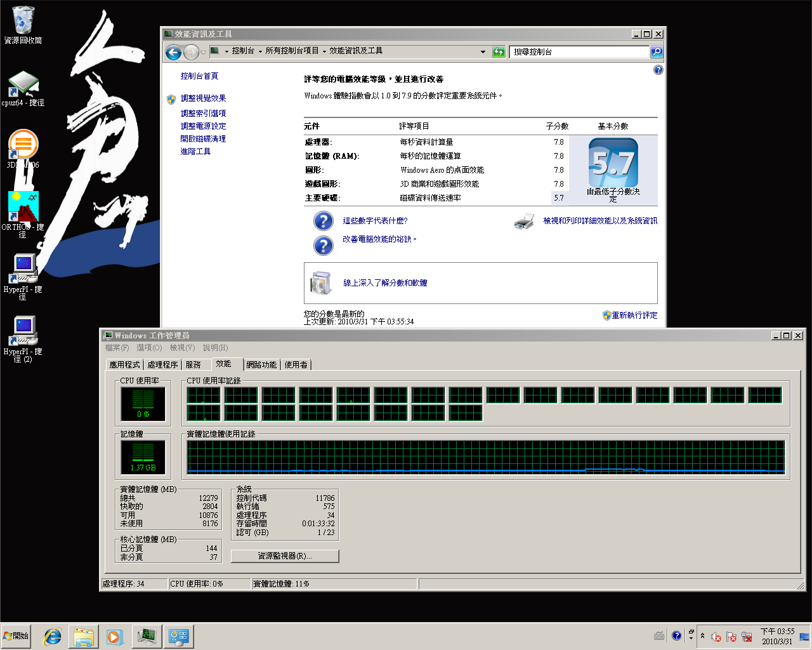Open the ORTHOS shortcut icon
This screenshot has width=812, height=650.
pyautogui.click(x=23, y=215)
